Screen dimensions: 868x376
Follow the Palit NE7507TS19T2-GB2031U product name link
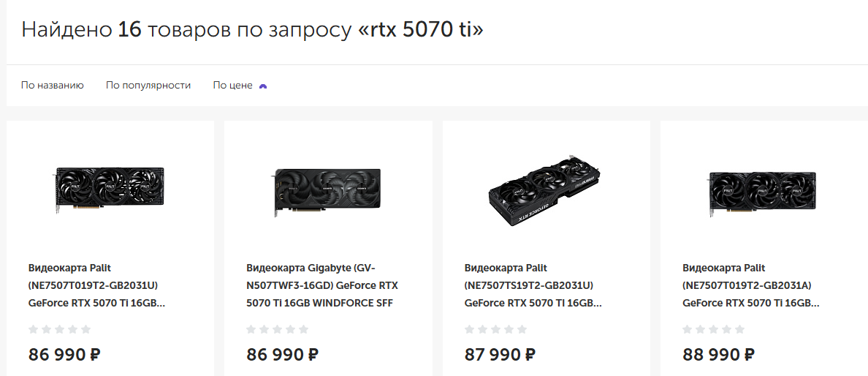tap(533, 285)
